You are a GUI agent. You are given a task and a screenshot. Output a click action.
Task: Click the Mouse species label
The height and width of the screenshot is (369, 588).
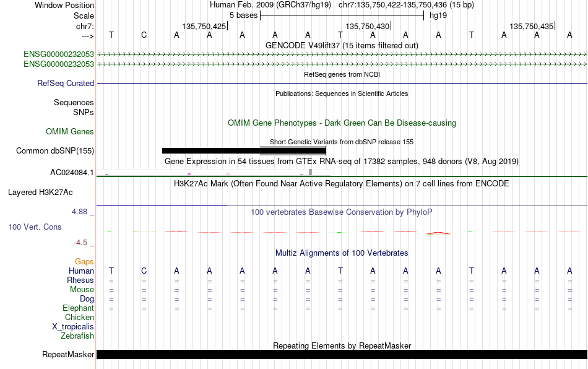(x=82, y=290)
